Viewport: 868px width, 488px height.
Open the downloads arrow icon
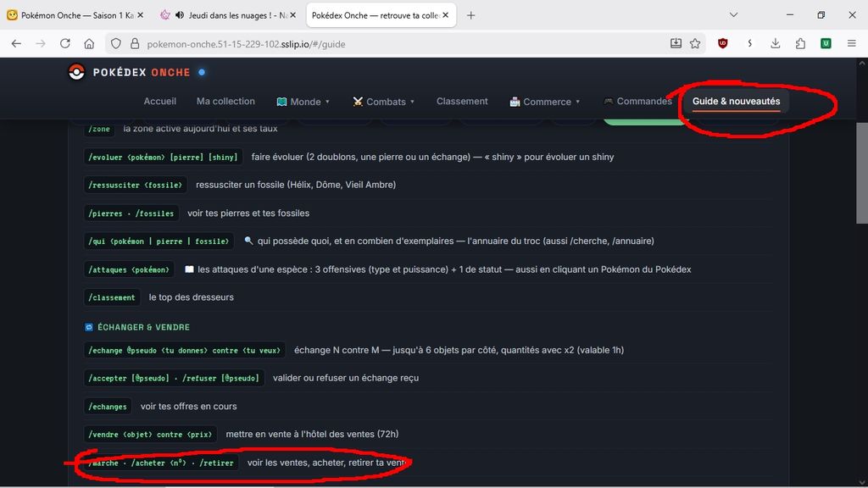(x=775, y=44)
